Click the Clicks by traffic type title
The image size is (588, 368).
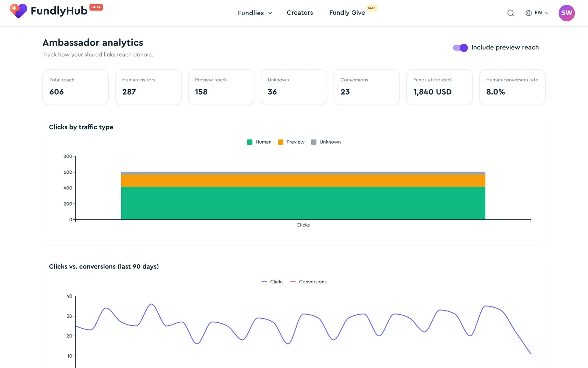(x=81, y=127)
